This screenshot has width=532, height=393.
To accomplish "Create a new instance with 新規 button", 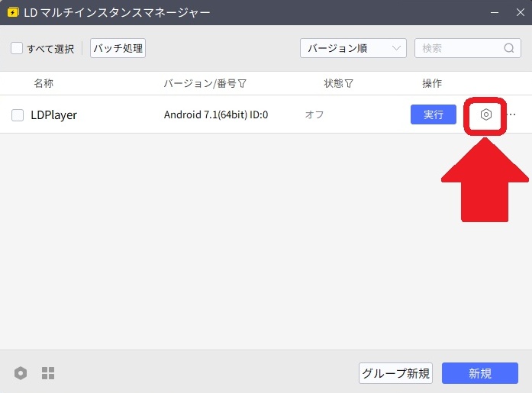I will 480,373.
